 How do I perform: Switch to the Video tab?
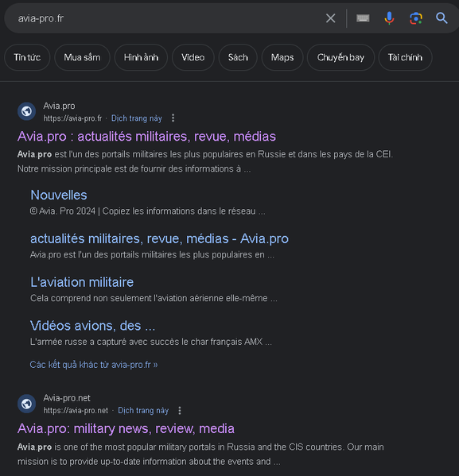[x=193, y=57]
